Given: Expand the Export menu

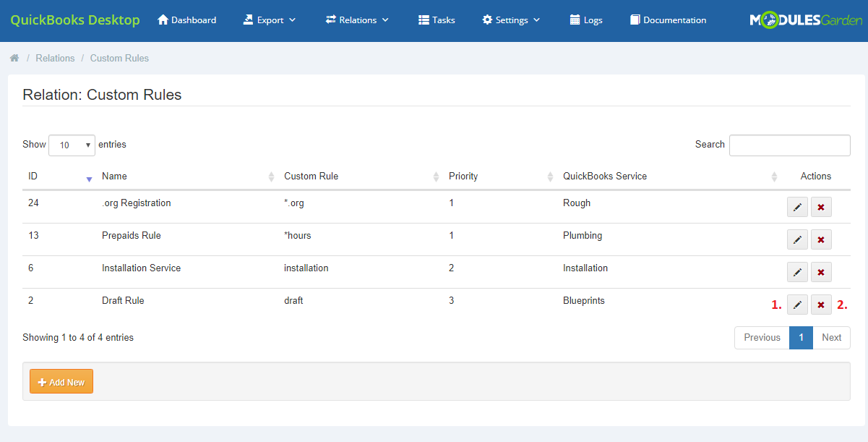Looking at the screenshot, I should click(x=270, y=20).
